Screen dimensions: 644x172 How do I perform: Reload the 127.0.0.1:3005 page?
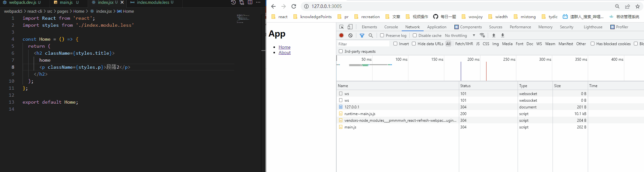point(294,6)
